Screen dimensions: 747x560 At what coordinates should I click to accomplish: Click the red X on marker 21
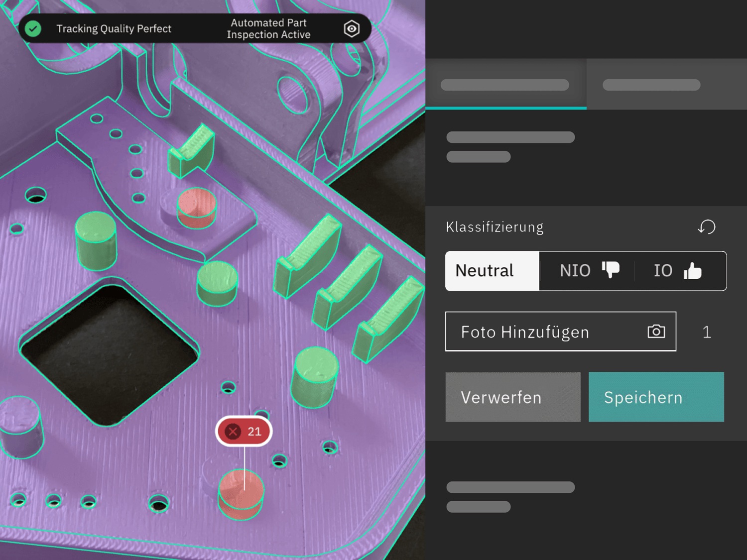[x=233, y=432]
